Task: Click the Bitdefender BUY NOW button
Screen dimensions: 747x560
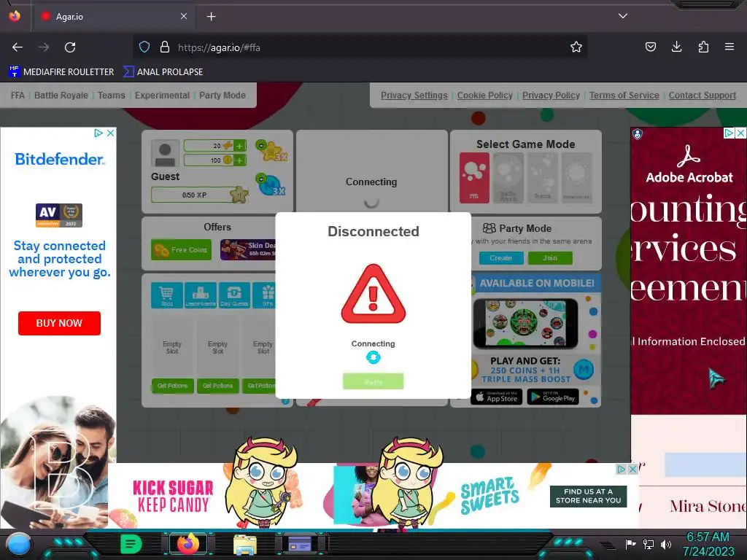Action: pyautogui.click(x=59, y=323)
